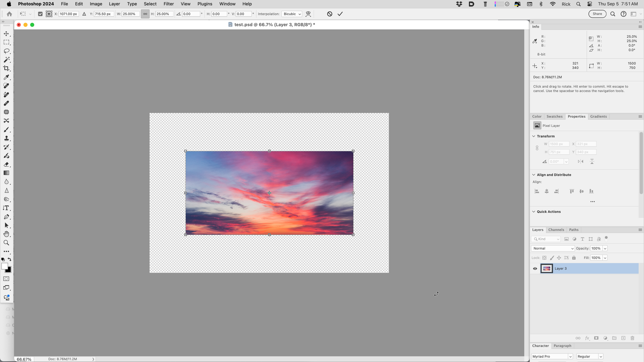This screenshot has height=362, width=644.
Task: Select the Crop tool
Action: click(x=6, y=68)
